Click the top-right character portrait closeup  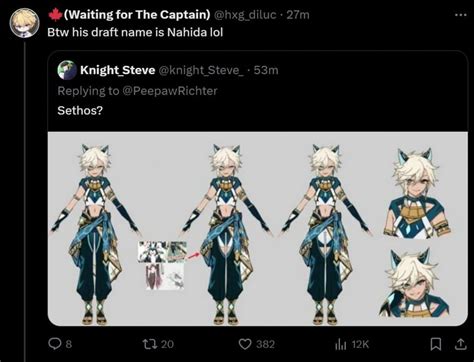417,193
